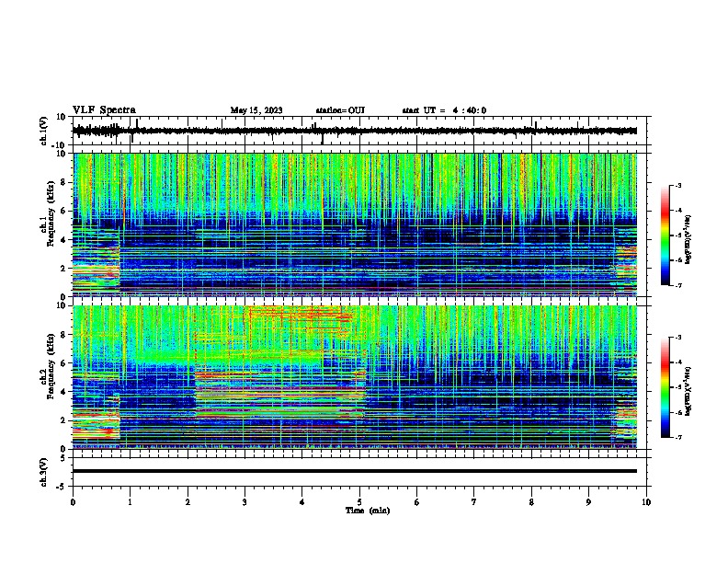This screenshot has height=563, width=728.
Task: Click the ch.2 spectrogram panel
Action: [x=355, y=377]
